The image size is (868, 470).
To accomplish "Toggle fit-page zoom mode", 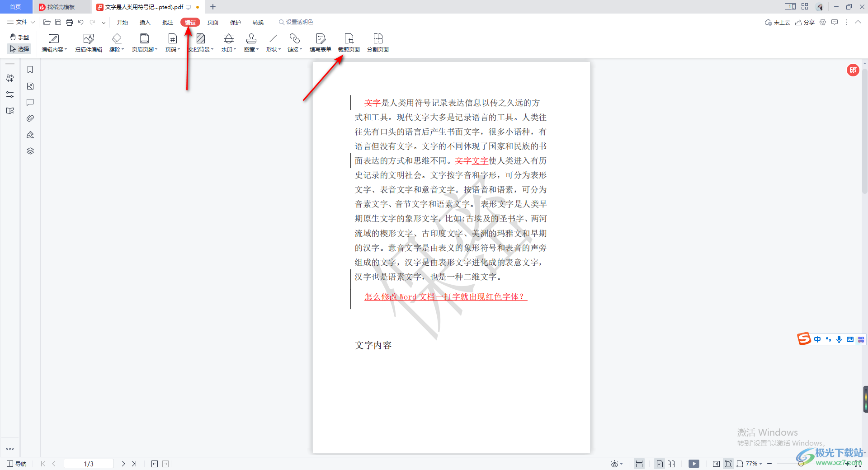I will (x=728, y=464).
